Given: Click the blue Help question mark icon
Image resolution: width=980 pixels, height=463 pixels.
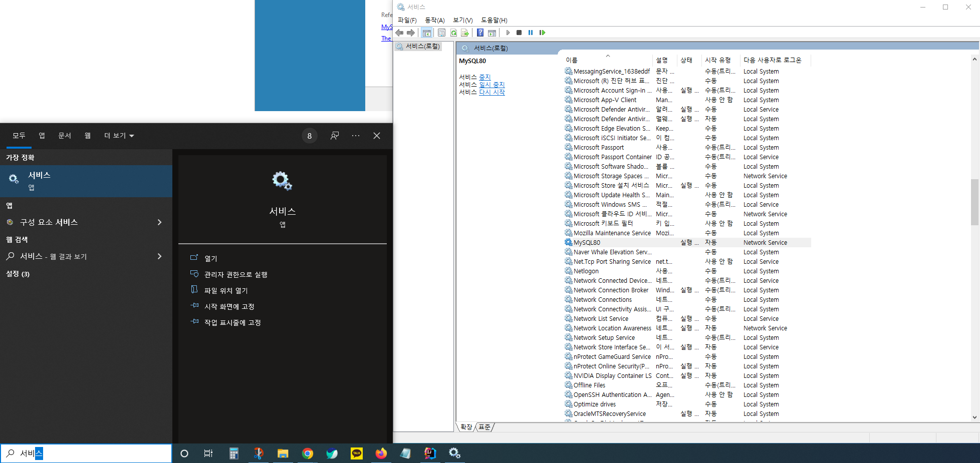Looking at the screenshot, I should point(480,33).
